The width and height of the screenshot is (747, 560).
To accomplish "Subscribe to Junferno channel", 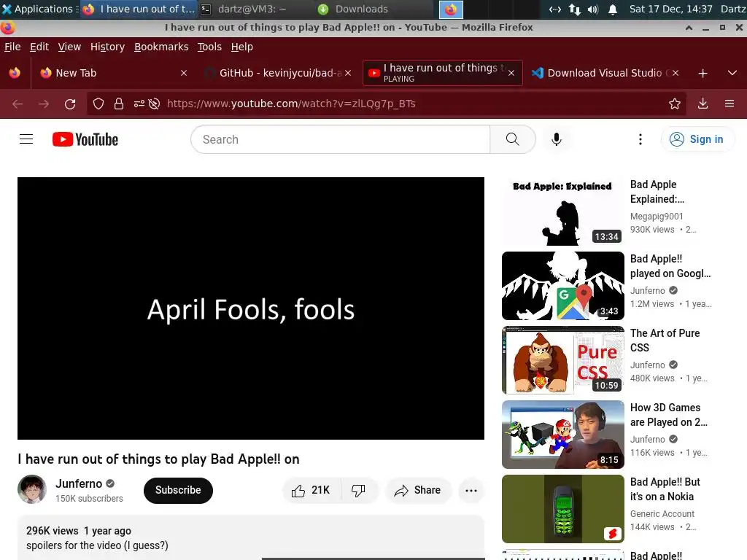I will pos(178,491).
